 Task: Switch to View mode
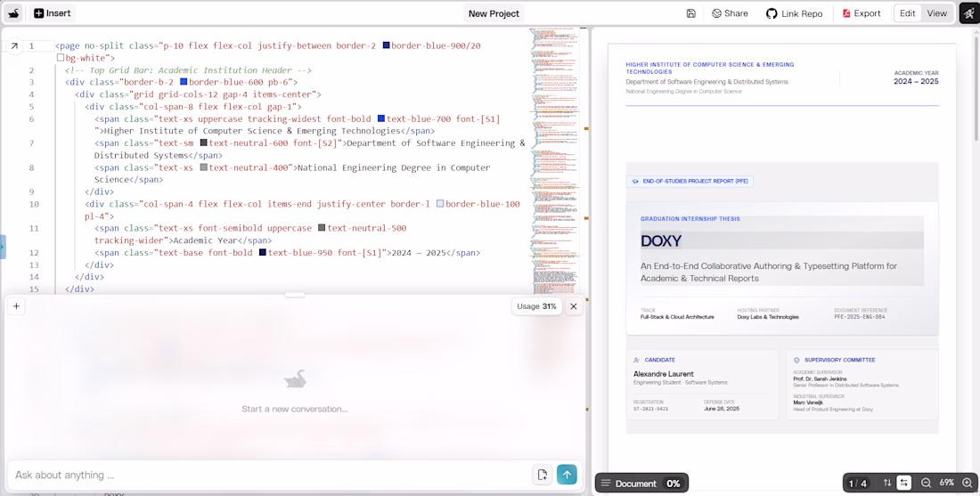click(x=936, y=13)
